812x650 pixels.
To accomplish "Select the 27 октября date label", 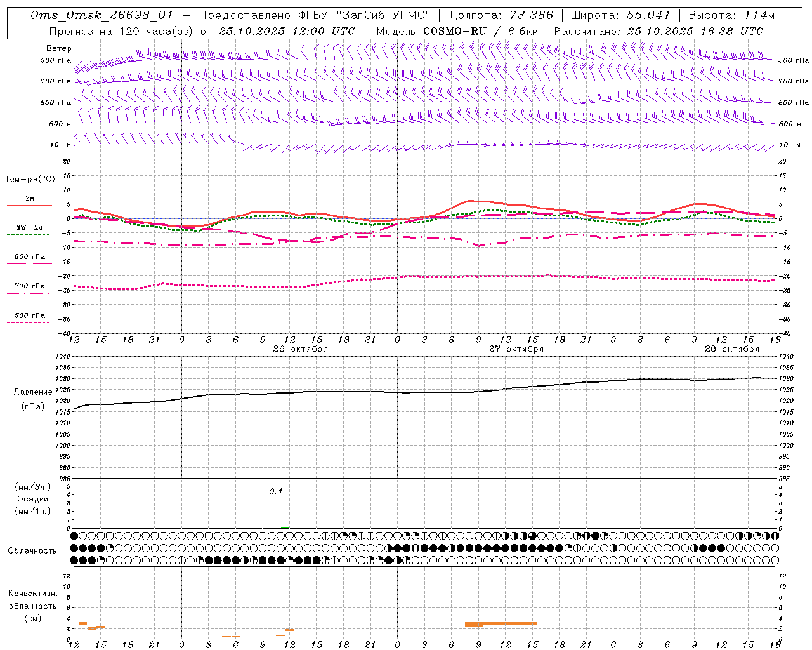I will point(516,348).
